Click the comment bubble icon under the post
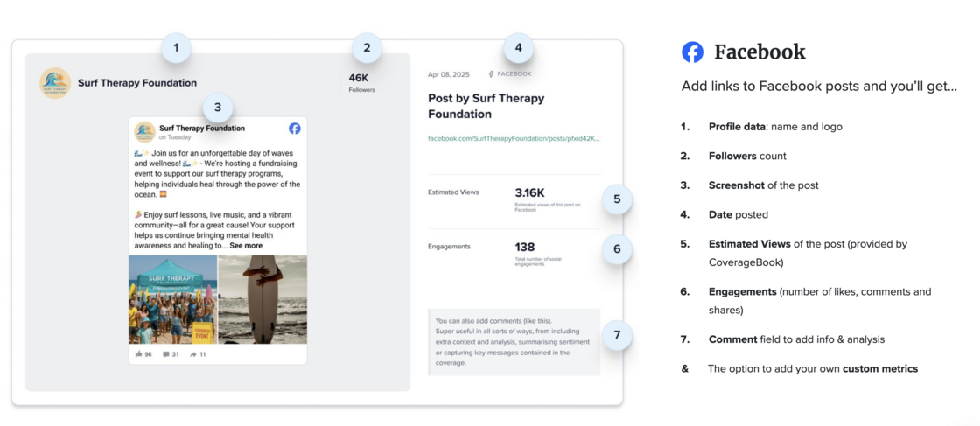Viewport: 980px width, 426px height. click(x=166, y=354)
